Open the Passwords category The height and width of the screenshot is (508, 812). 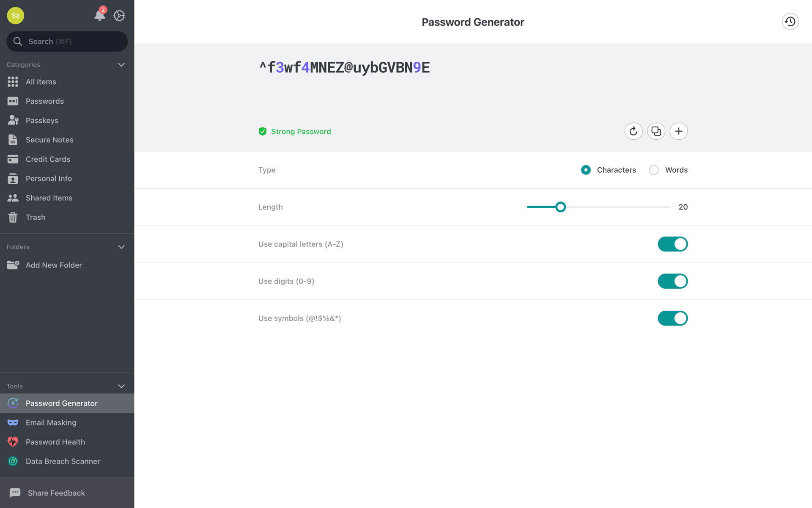click(45, 101)
